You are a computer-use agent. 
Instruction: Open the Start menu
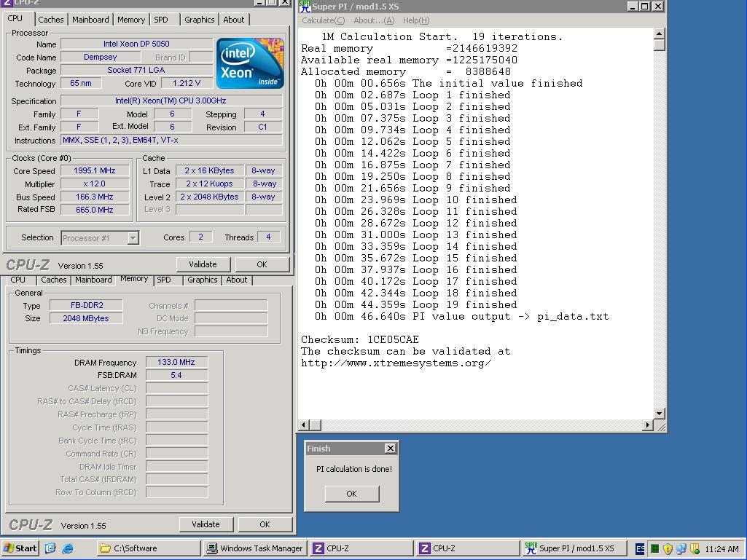tap(20, 548)
